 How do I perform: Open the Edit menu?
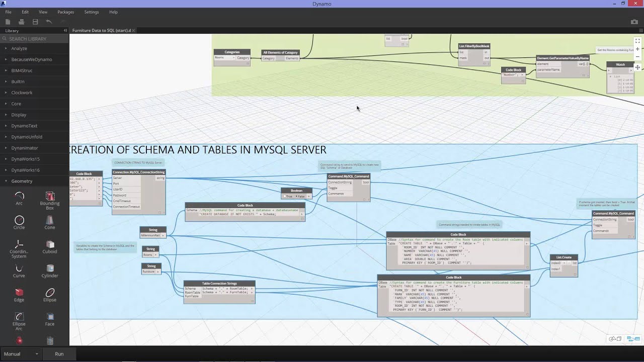tap(25, 12)
